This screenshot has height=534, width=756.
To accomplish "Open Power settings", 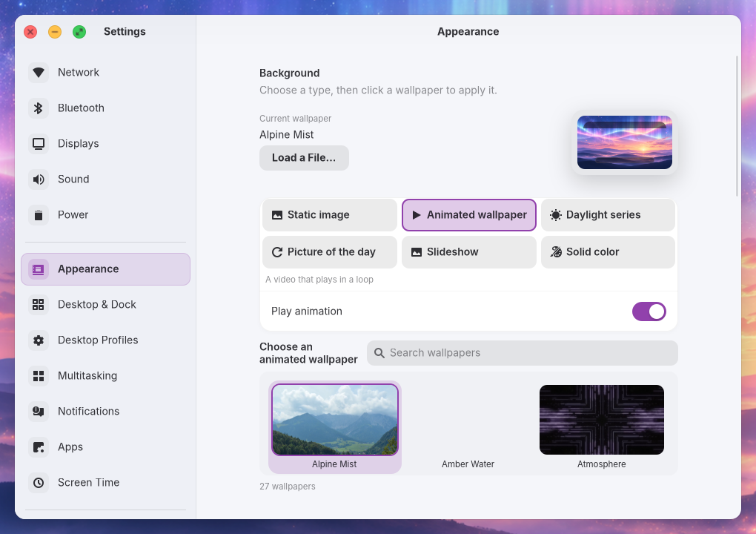I will 105,215.
